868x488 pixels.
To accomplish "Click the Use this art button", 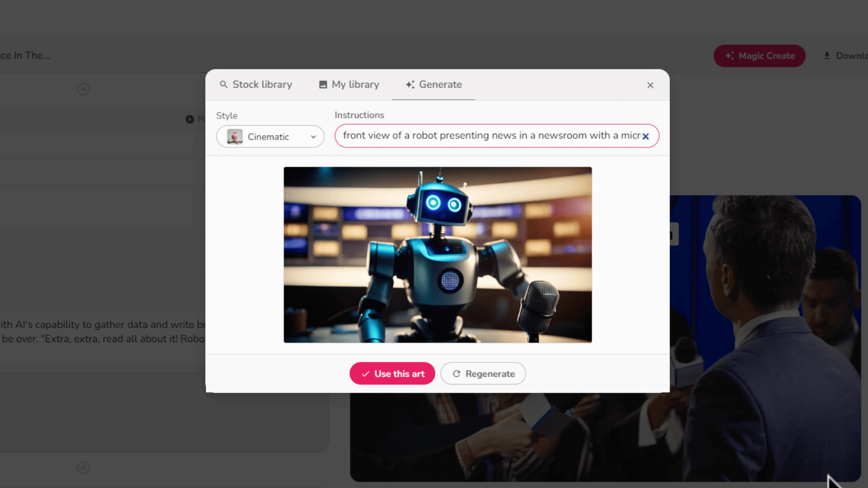I will 392,374.
